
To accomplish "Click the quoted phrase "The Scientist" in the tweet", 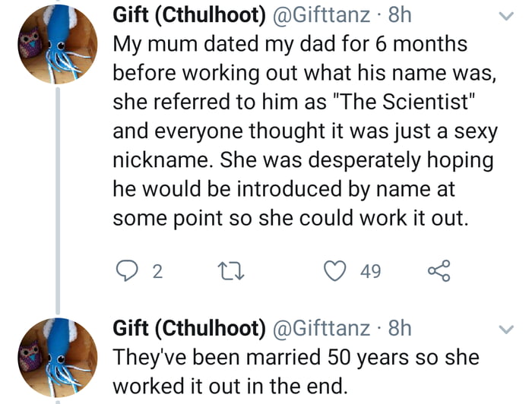I will tap(393, 101).
